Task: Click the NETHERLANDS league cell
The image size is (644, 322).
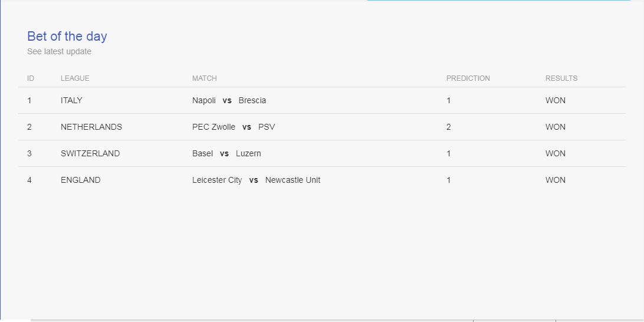Action: tap(91, 127)
